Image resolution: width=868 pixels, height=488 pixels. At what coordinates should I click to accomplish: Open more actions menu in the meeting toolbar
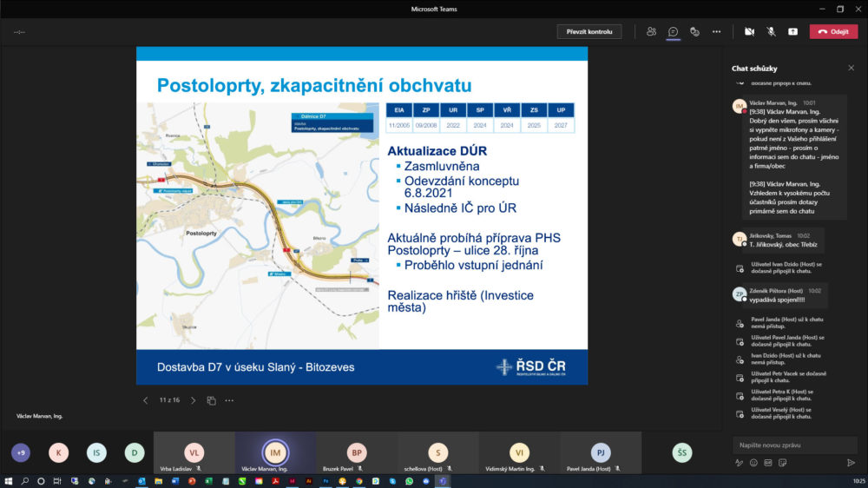click(x=716, y=31)
